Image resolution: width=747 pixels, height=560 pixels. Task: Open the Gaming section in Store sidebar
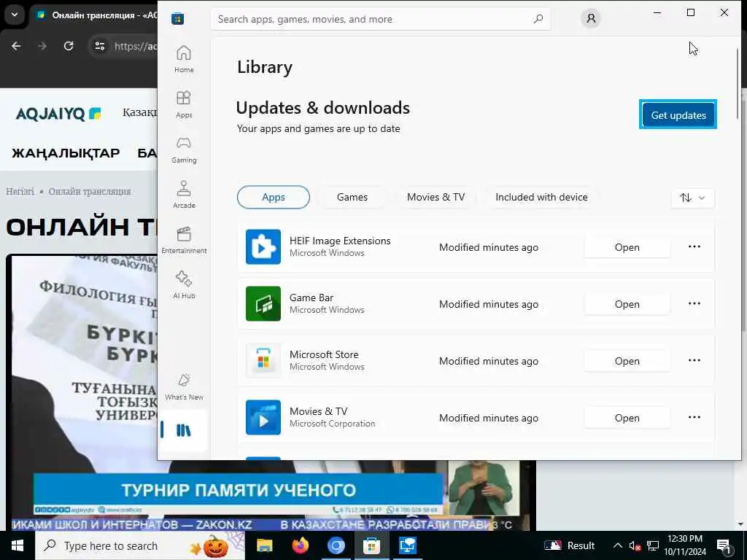tap(184, 149)
